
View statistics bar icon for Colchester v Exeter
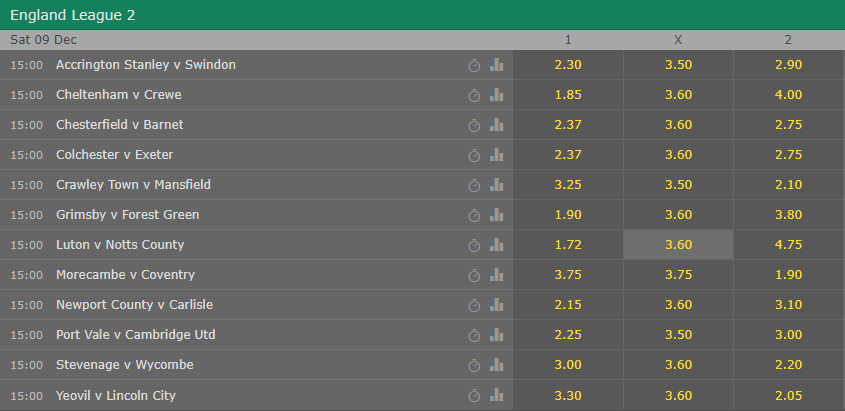(x=496, y=155)
